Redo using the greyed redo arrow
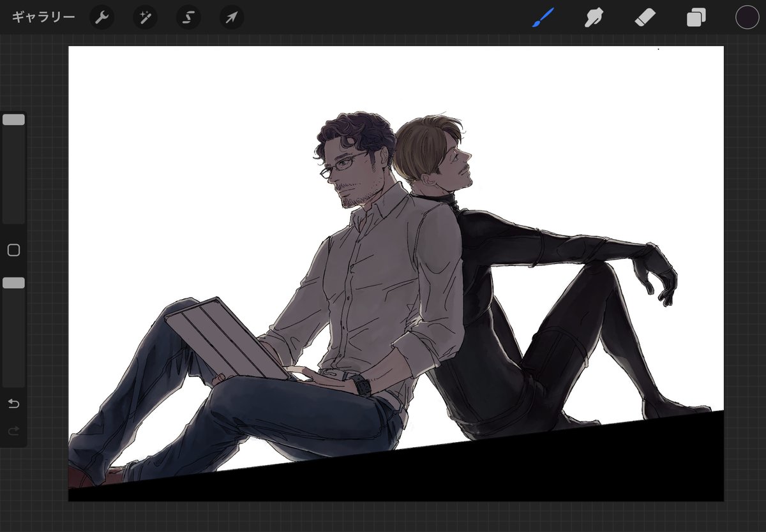Viewport: 766px width, 532px height. tap(13, 432)
